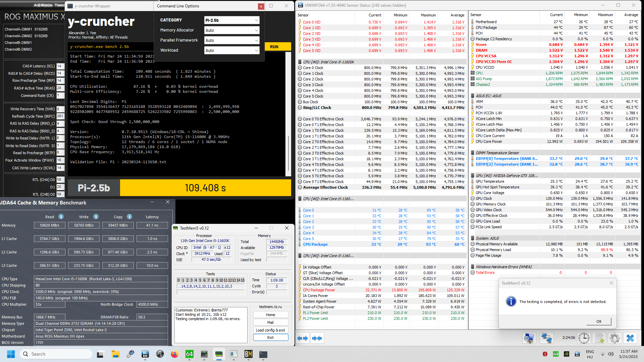Open the terminal console taskbar icon
This screenshot has width=644, height=362.
[263, 354]
